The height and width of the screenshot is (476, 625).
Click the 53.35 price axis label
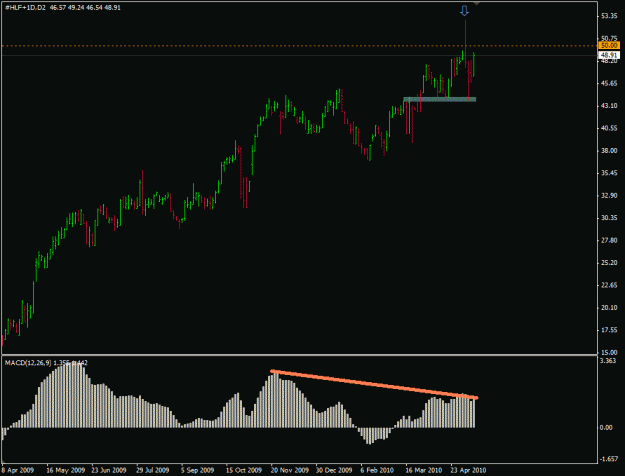[x=609, y=16]
